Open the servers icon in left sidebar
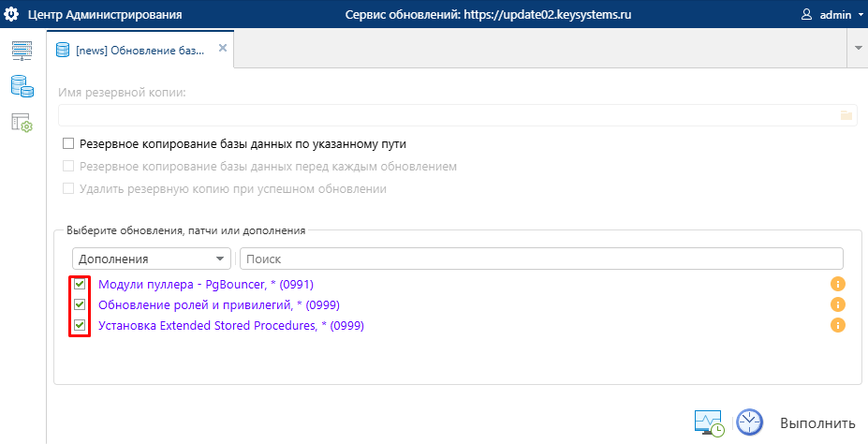 click(x=22, y=51)
